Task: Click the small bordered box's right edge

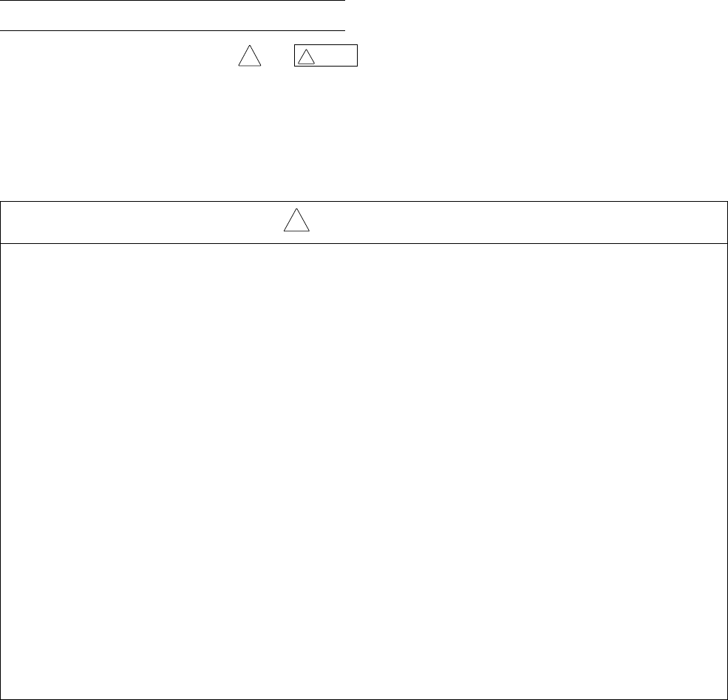Action: 358,55
